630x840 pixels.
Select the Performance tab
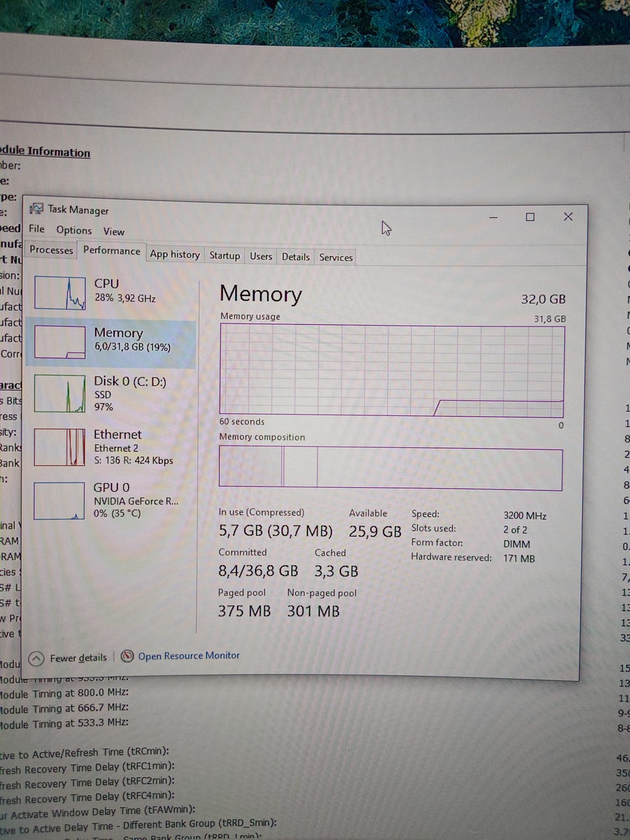pos(112,251)
